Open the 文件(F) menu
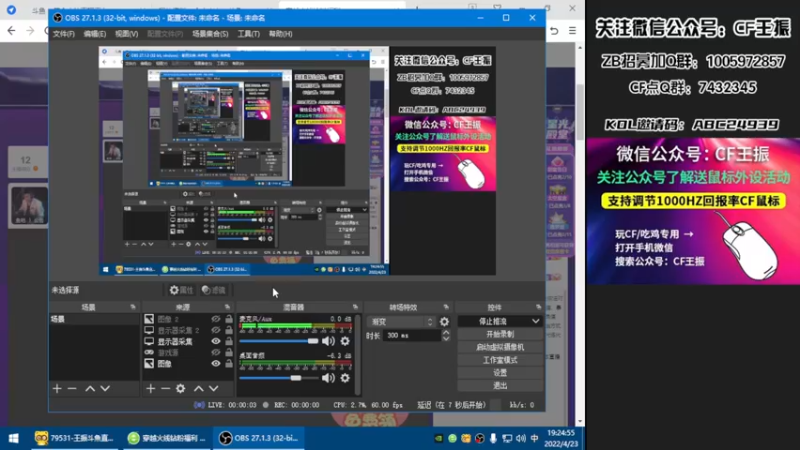800x450 pixels. (x=64, y=34)
